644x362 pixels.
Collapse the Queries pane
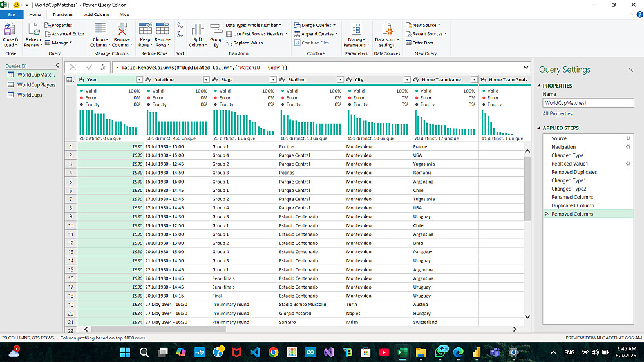(x=57, y=66)
